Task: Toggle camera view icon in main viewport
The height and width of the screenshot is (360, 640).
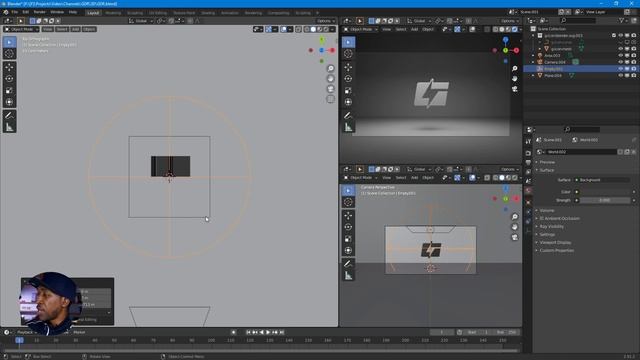Action: (x=331, y=89)
